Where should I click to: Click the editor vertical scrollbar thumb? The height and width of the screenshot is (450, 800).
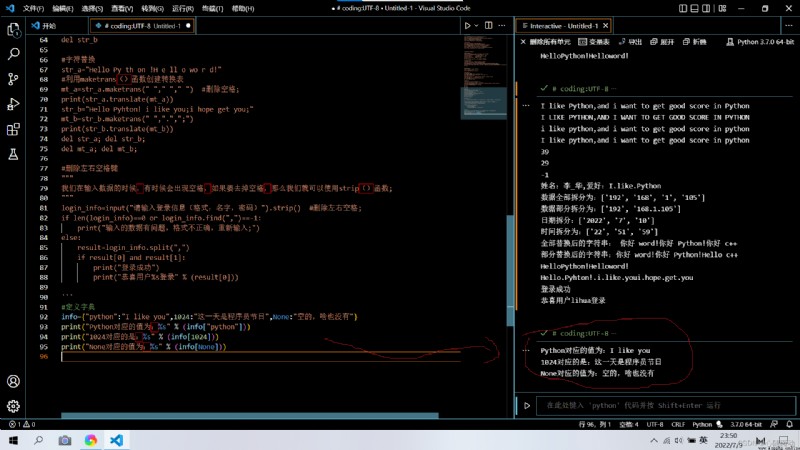tap(510, 270)
